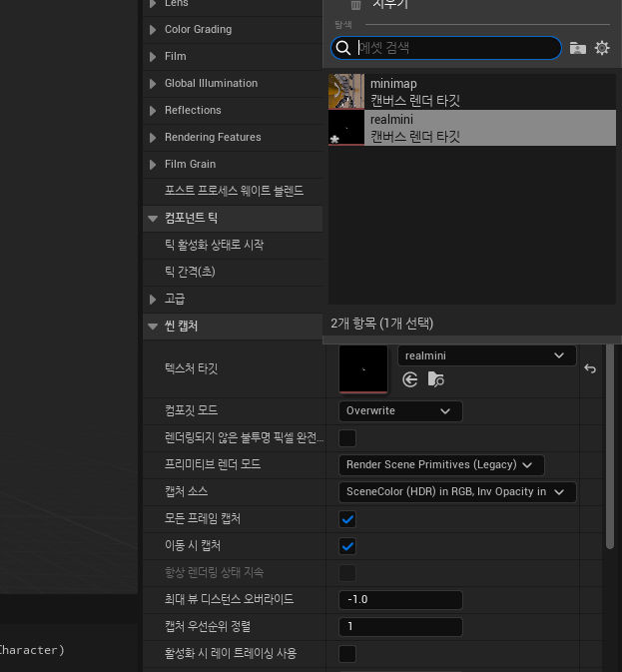Expand the 고급 advanced section
622x672 pixels.
point(153,300)
